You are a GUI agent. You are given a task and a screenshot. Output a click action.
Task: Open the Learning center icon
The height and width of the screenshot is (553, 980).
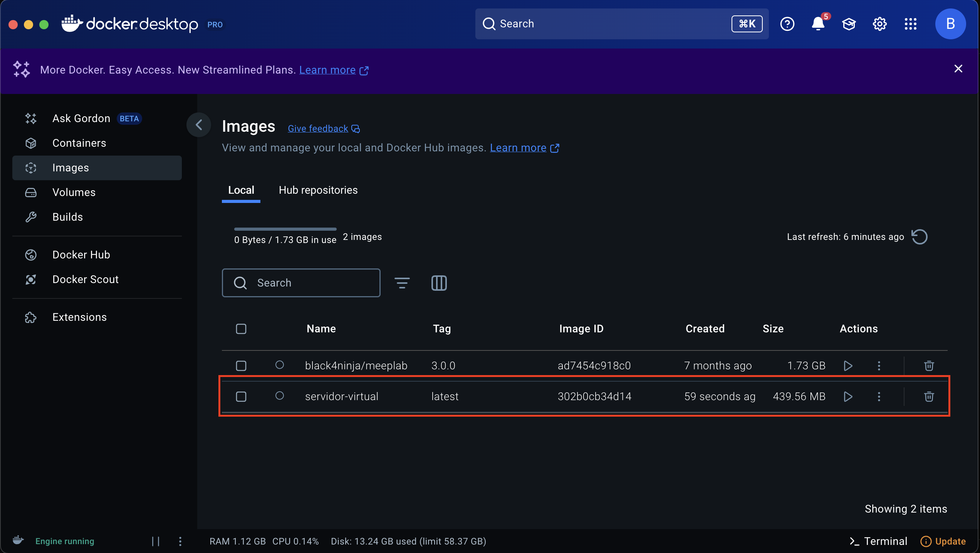(x=849, y=24)
